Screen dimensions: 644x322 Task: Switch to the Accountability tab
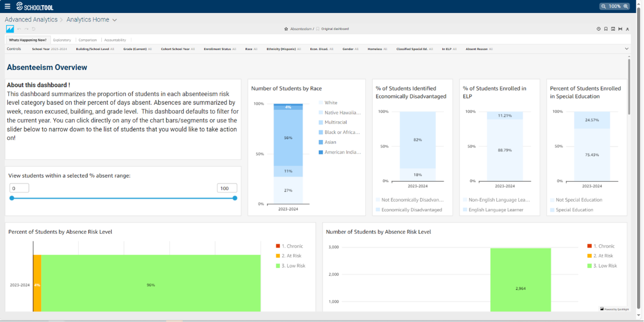click(x=115, y=40)
